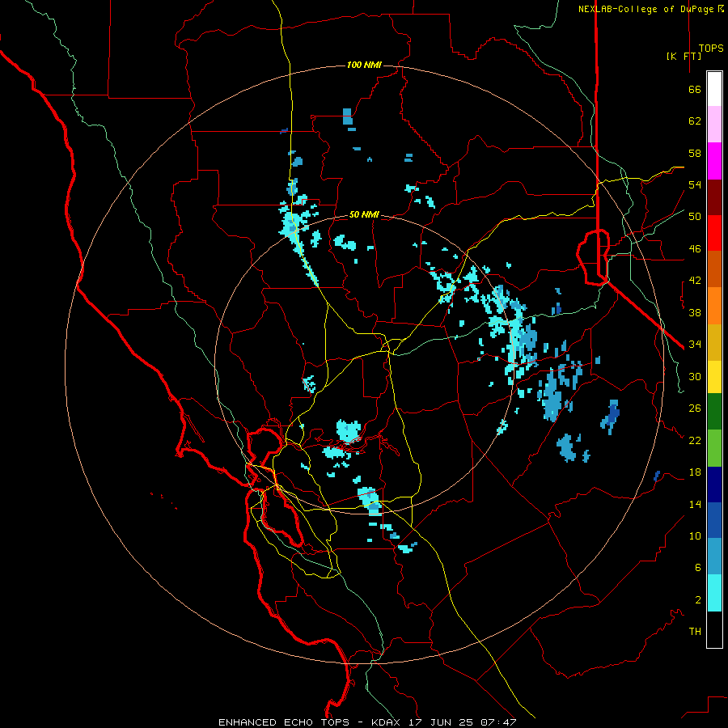Click the 66 legend value

pyautogui.click(x=695, y=89)
